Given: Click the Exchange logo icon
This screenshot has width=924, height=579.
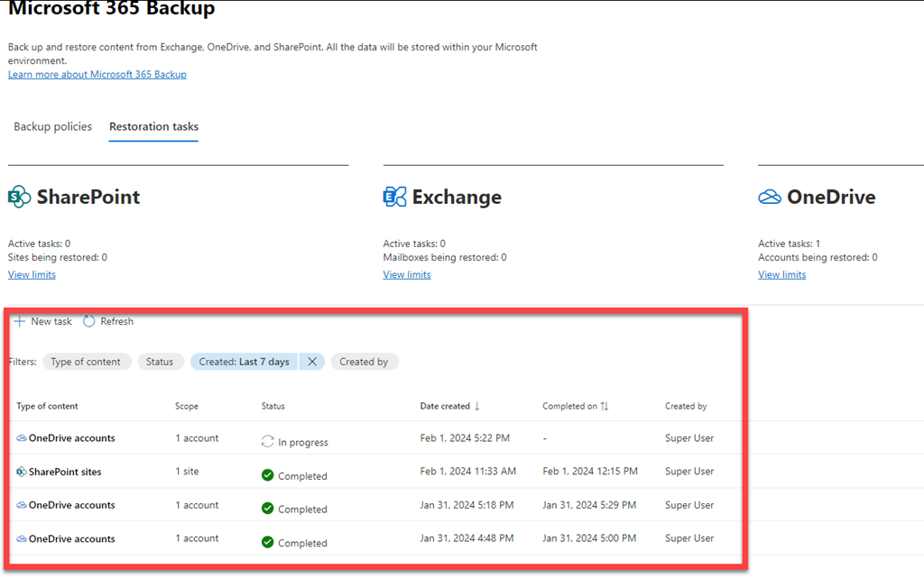Looking at the screenshot, I should (x=394, y=197).
